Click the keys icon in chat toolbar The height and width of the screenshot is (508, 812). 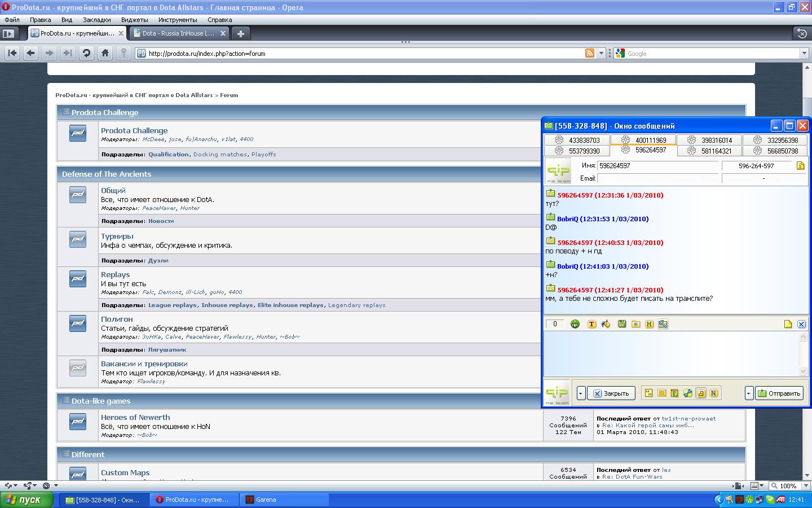click(663, 324)
